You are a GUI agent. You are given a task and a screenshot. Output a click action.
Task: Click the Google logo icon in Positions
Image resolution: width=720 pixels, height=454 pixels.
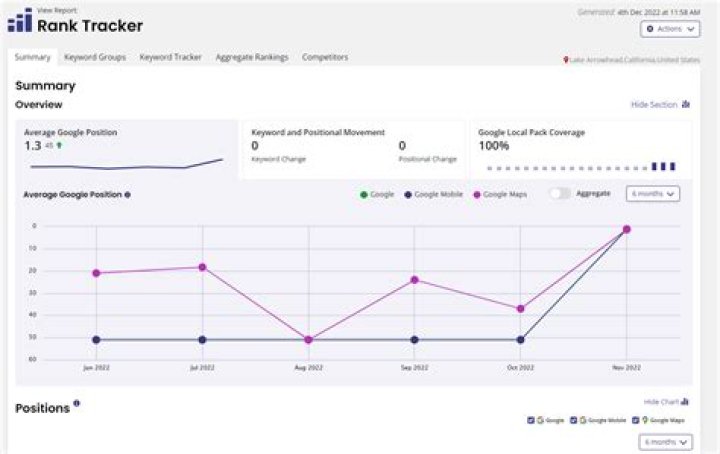(x=540, y=420)
